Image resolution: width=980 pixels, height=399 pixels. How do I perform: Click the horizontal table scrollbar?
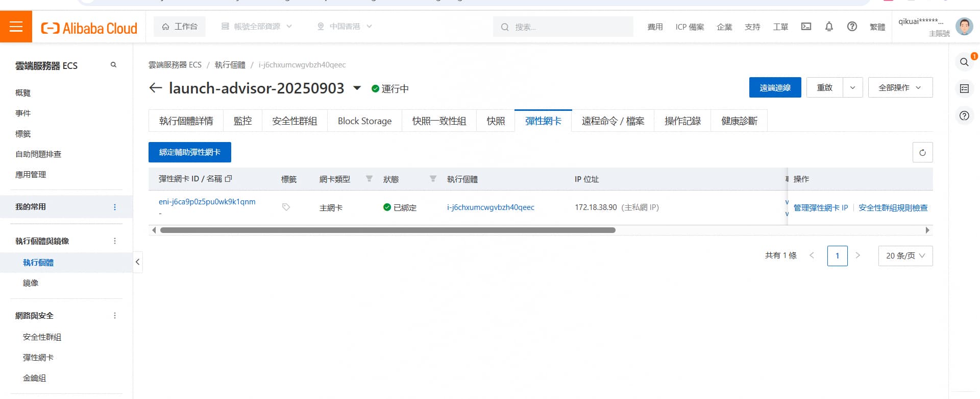tap(387, 230)
